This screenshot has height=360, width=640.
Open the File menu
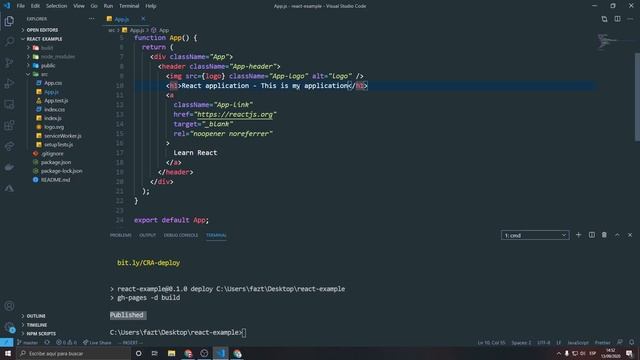pos(20,6)
